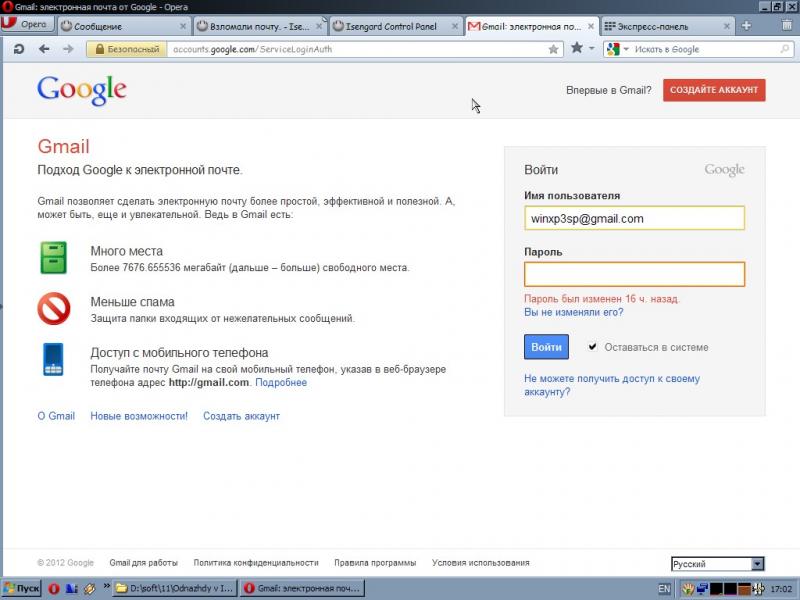The width and height of the screenshot is (800, 600).
Task: Click the search magnifier icon
Action: [785, 49]
